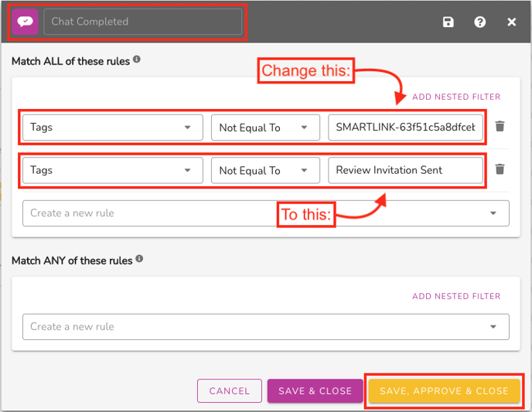Expand the second rule's Not Equal To operator
This screenshot has height=412, width=532.
tap(265, 170)
